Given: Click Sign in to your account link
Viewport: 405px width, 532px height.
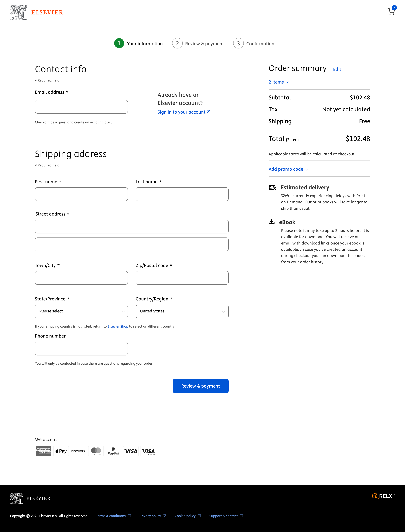Looking at the screenshot, I should pos(184,112).
